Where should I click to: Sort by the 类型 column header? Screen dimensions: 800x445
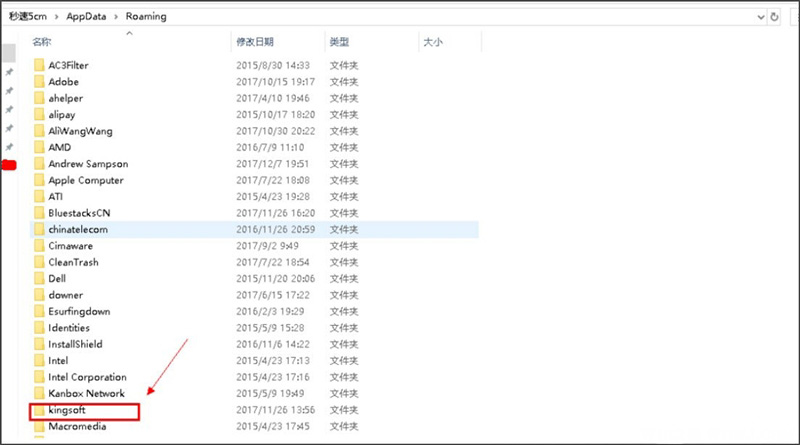[339, 42]
